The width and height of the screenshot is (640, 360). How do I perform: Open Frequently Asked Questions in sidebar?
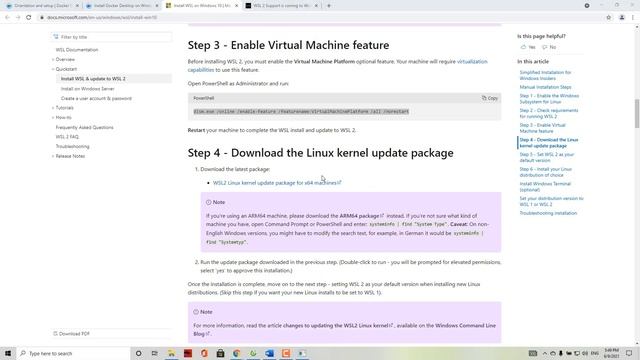[84, 128]
